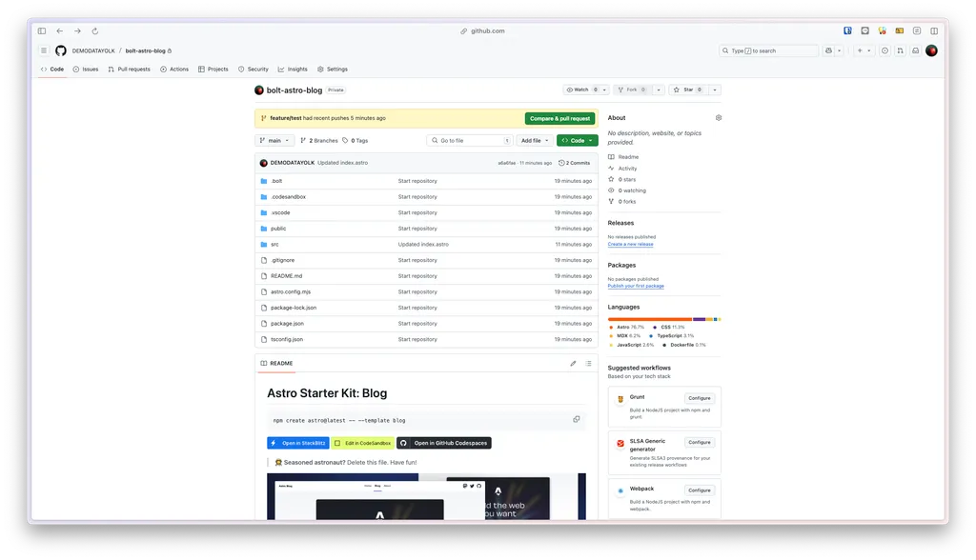Configure the Grunt workflow
This screenshot has width=976, height=560.
click(699, 398)
